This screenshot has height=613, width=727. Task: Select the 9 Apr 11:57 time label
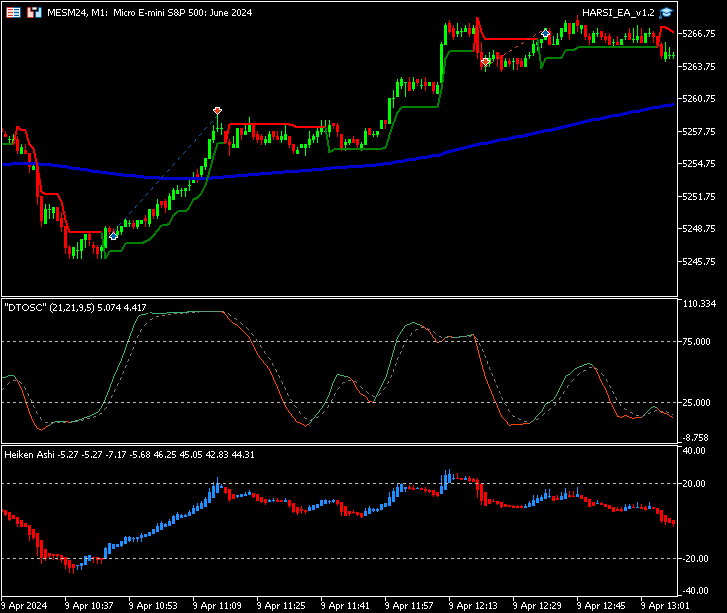(409, 606)
